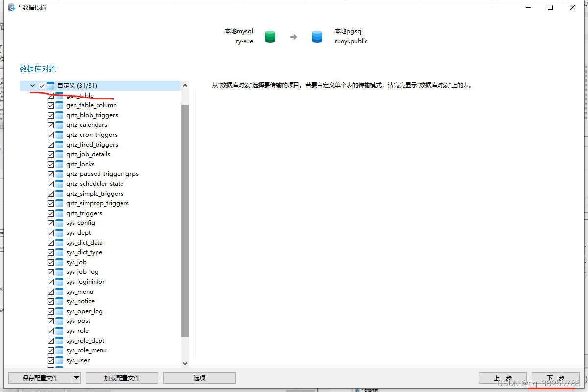
Task: Select the qrtz_simprop_triggers table name
Action: pyautogui.click(x=98, y=203)
